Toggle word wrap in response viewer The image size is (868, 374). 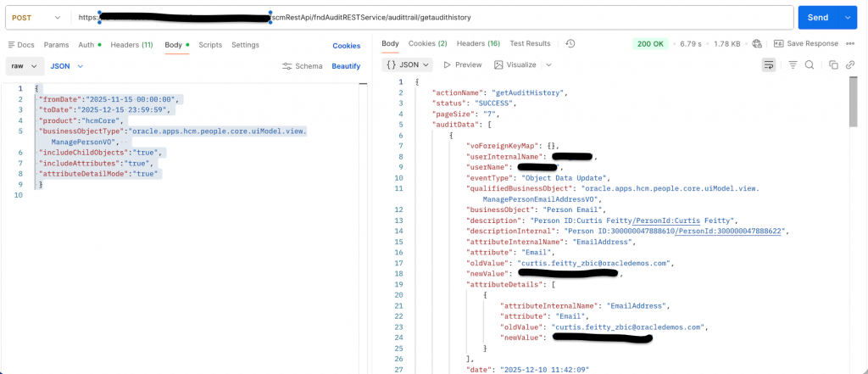click(x=769, y=64)
